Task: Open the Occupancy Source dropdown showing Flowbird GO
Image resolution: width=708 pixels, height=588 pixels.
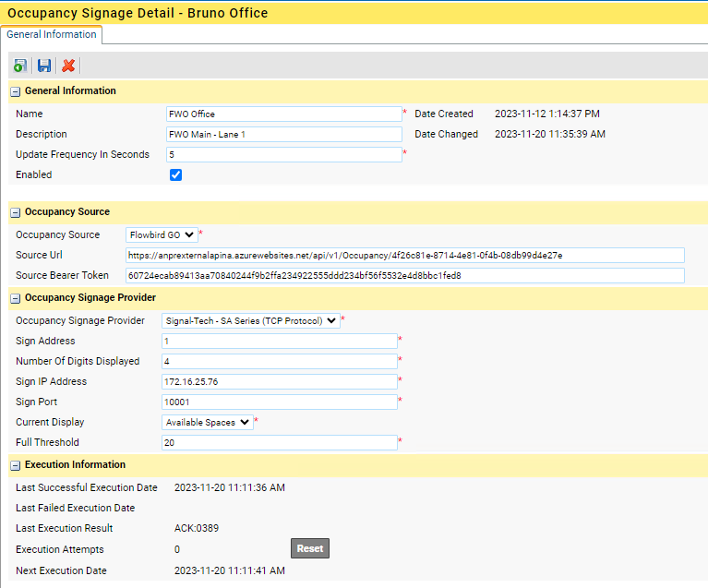Action: 162,234
